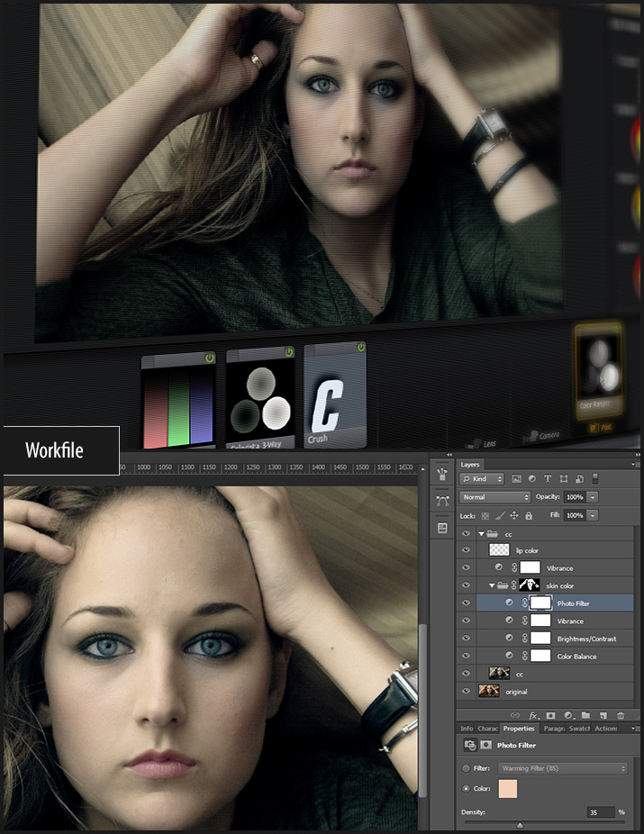The height and width of the screenshot is (834, 644).
Task: Open the Actions tab
Action: coord(605,729)
